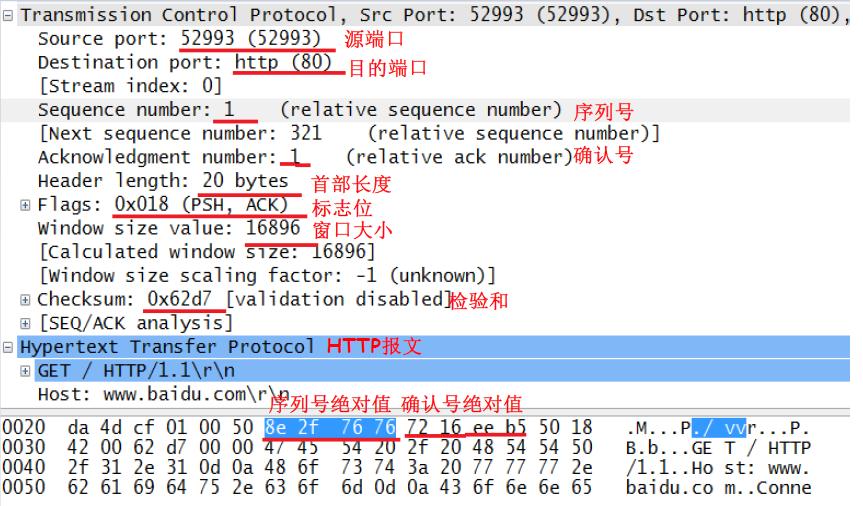
Task: Expand the SEQ/ACK analysis node
Action: click(25, 323)
